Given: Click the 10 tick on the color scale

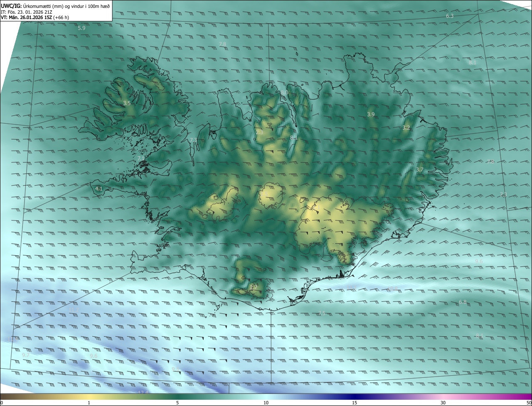Looking at the screenshot, I should click(266, 403).
